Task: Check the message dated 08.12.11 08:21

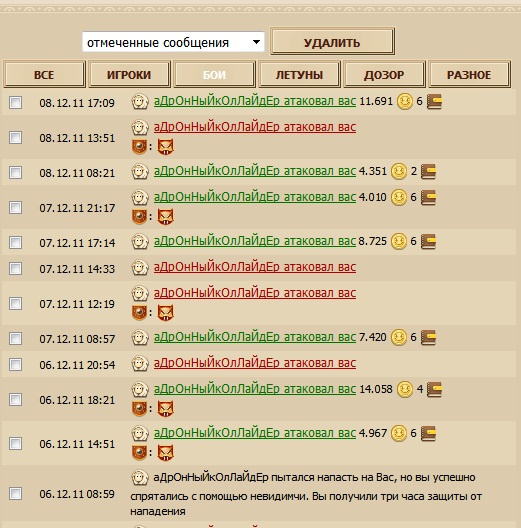Action: (15, 172)
